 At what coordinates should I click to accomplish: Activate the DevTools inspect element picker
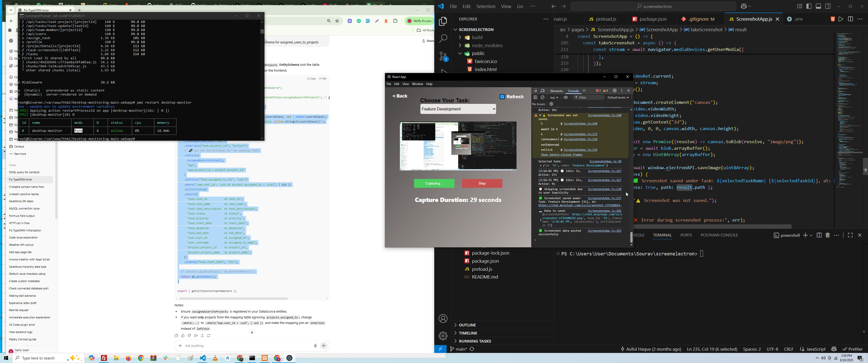coord(535,91)
